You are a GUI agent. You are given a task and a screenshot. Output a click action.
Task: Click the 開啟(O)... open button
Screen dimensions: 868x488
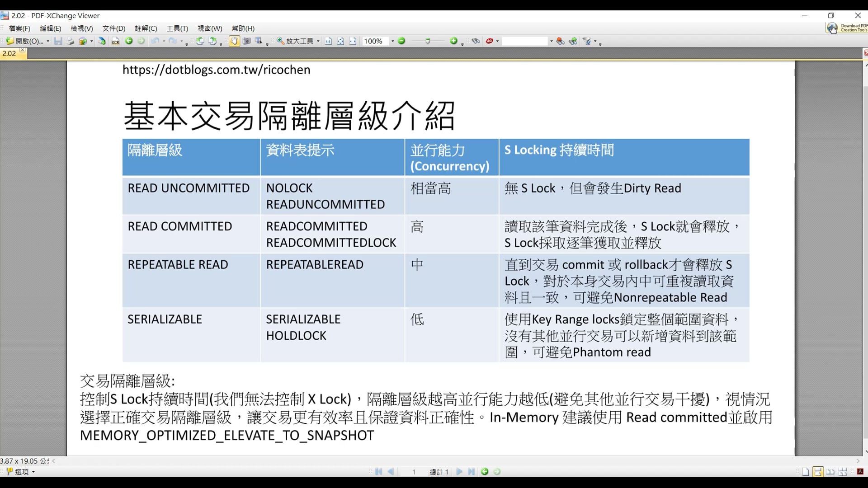tap(25, 41)
